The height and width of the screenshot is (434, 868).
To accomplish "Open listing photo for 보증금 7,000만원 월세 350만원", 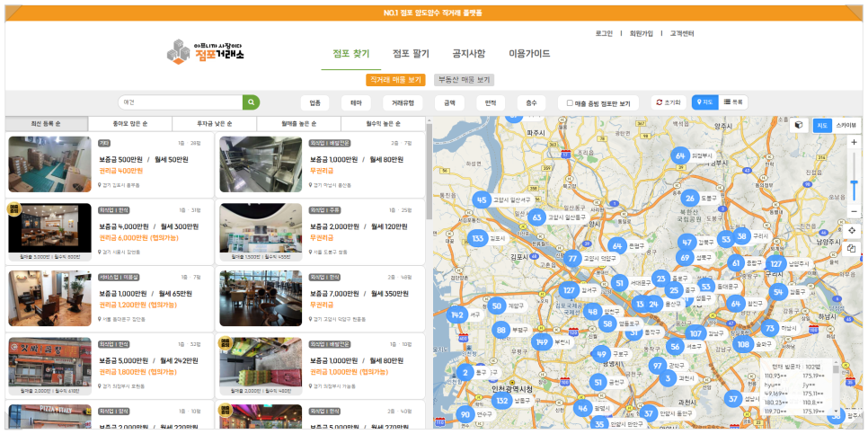I will [261, 298].
